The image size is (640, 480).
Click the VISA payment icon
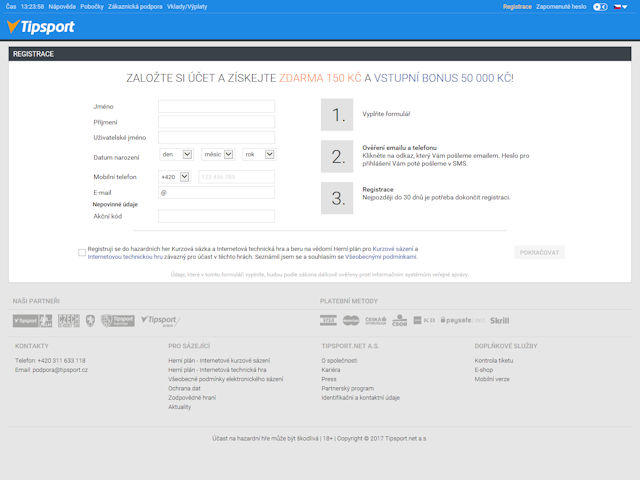(x=328, y=320)
